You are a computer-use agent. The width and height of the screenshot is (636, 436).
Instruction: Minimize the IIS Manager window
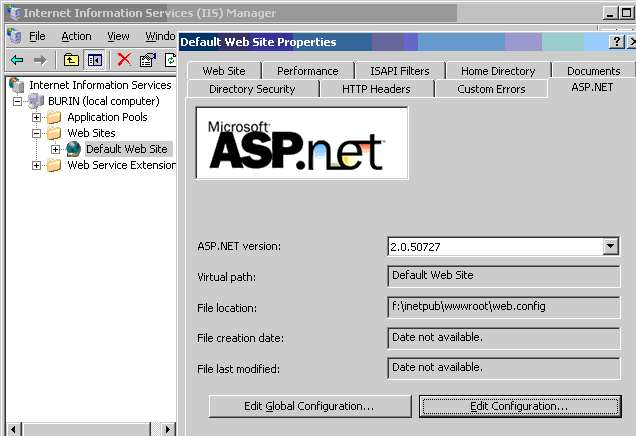[x=610, y=13]
